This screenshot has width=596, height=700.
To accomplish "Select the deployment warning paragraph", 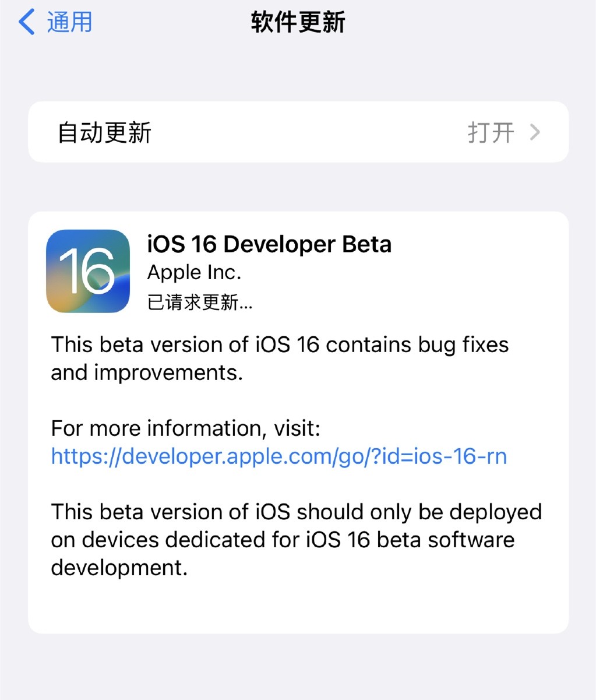I will point(296,539).
